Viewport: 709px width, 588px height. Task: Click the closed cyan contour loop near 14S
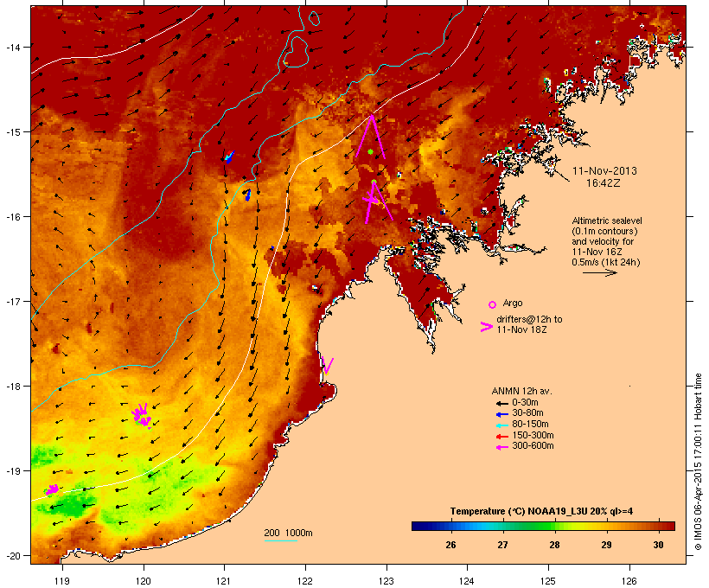[297, 52]
